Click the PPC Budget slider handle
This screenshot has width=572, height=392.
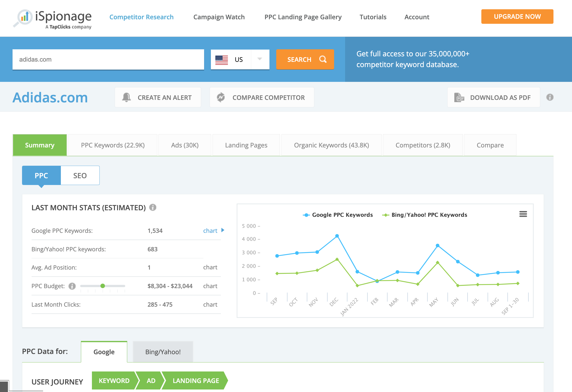pos(103,286)
